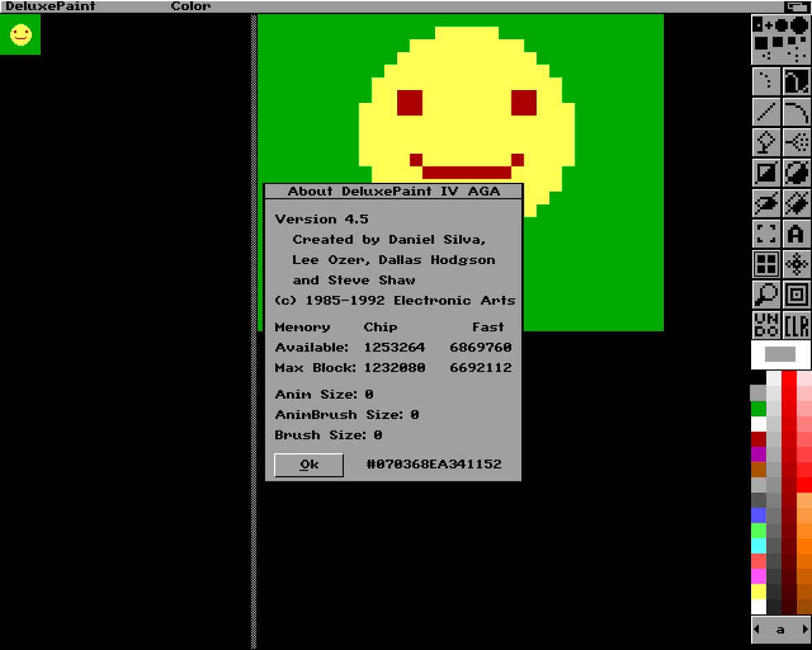Click the zoom concentric squares tool
This screenshot has width=812, height=650.
click(x=797, y=295)
